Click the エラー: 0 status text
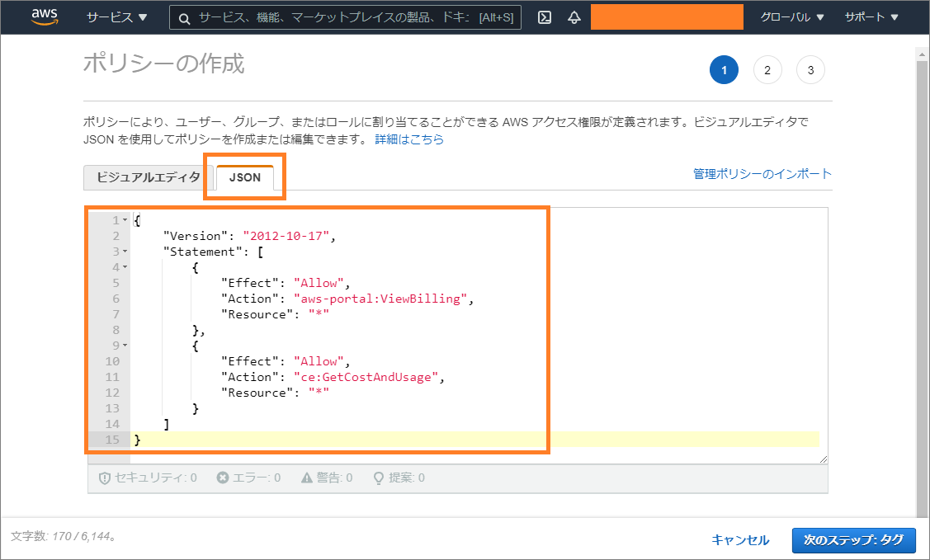930x560 pixels. [256, 478]
